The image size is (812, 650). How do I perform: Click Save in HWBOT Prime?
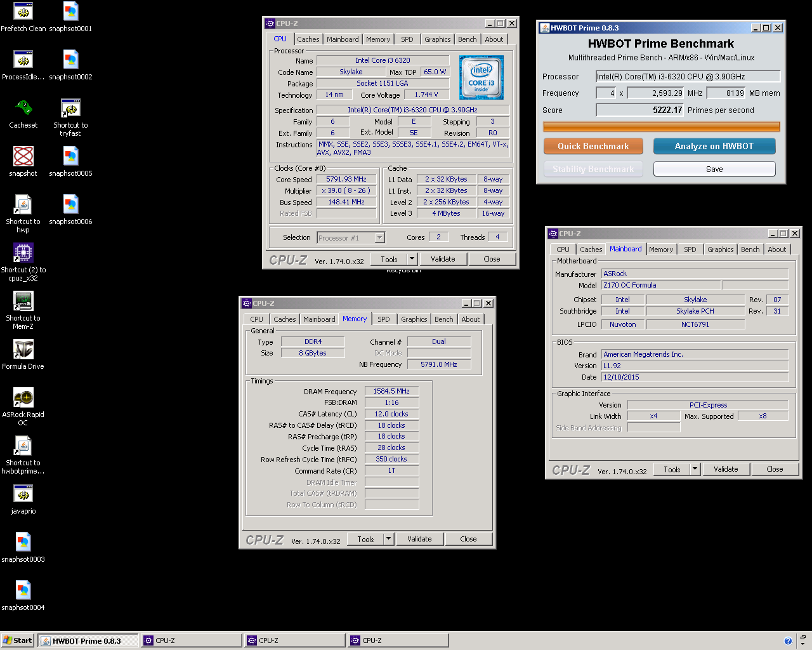coord(714,169)
